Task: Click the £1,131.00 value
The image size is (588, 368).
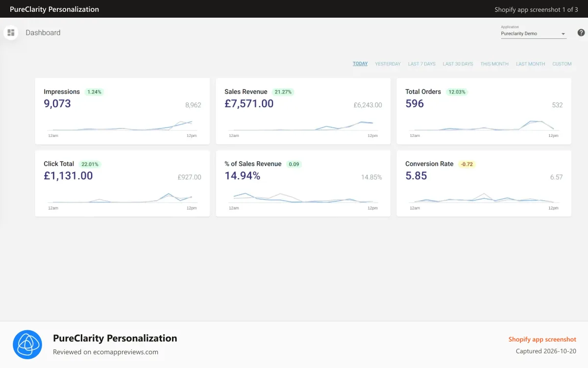Action: click(68, 176)
